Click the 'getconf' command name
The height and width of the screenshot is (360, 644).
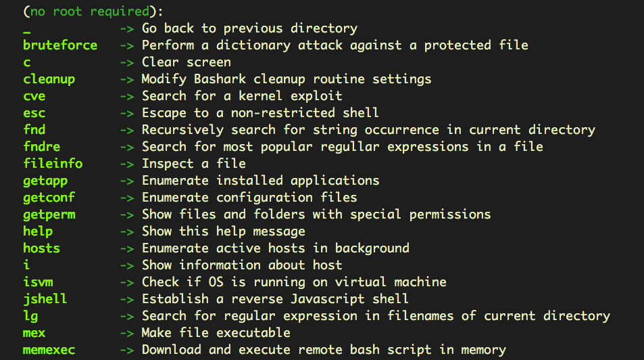point(49,198)
